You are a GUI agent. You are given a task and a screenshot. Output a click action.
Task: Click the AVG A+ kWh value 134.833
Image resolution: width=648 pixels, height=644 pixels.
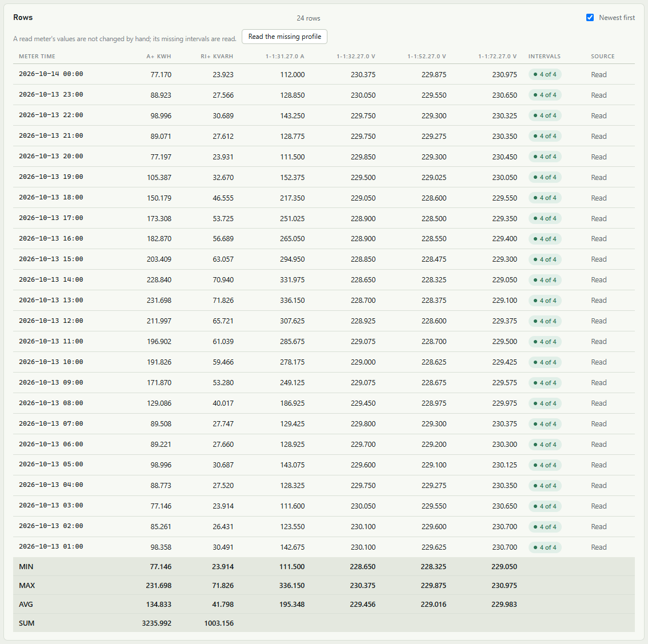tap(159, 605)
